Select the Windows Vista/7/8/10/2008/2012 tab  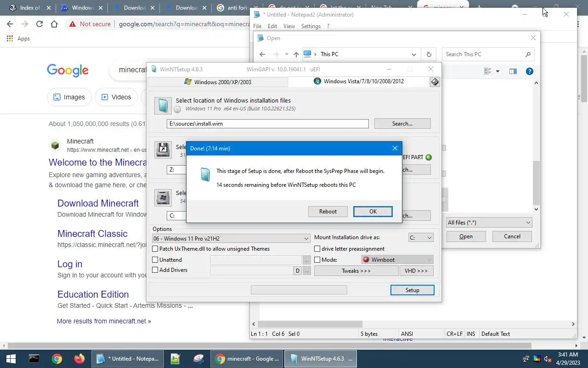[359, 81]
